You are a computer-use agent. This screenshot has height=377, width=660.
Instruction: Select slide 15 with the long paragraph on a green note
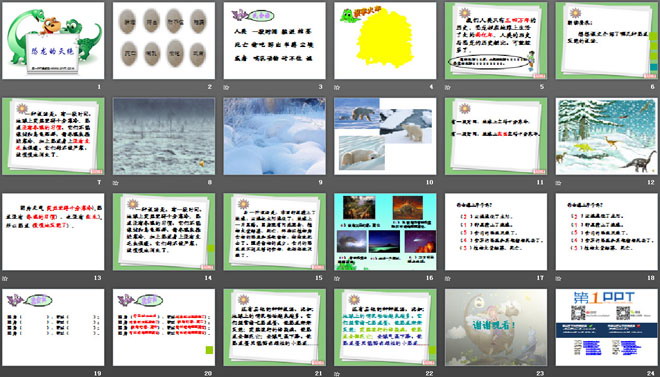point(274,232)
